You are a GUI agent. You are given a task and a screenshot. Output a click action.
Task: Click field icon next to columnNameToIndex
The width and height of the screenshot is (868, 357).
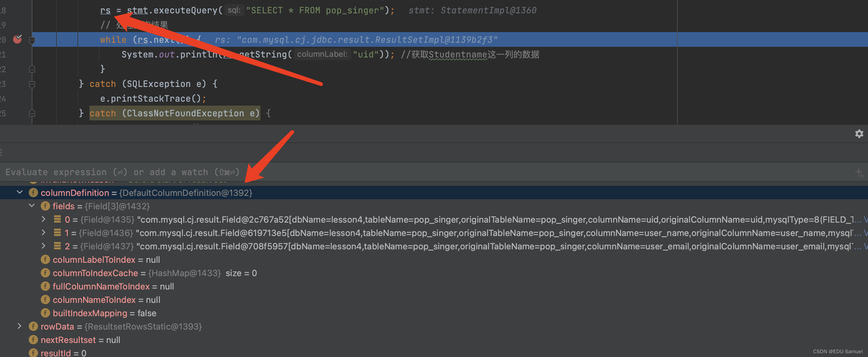[x=45, y=300]
